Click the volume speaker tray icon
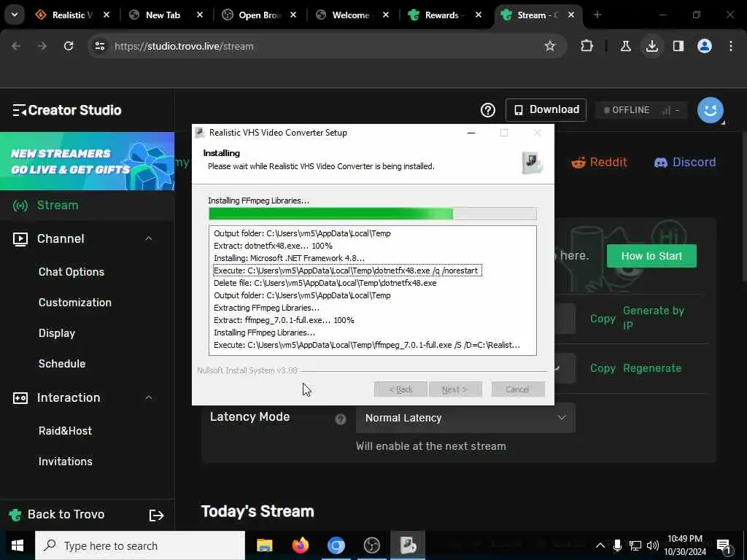Viewport: 747px width, 560px height. tap(653, 545)
